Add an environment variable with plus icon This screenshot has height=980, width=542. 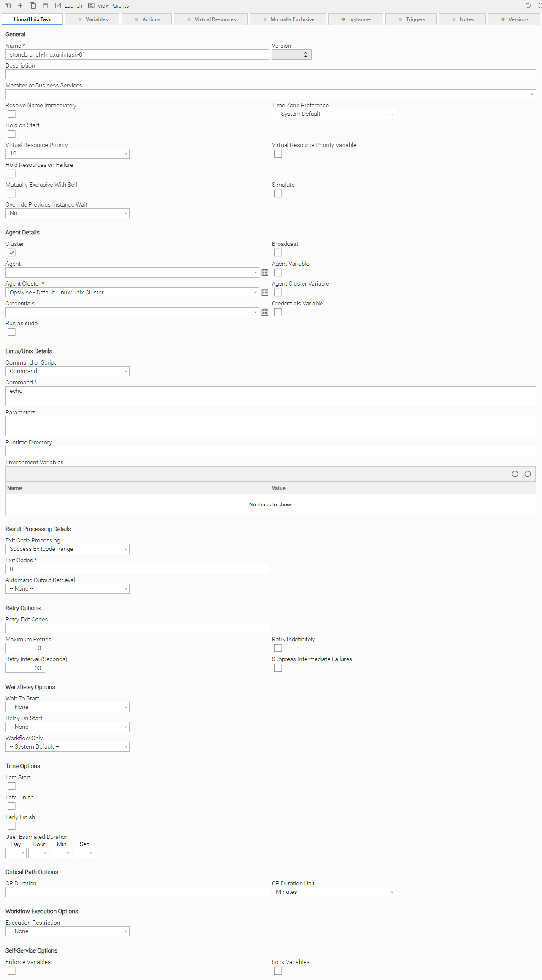pos(515,474)
